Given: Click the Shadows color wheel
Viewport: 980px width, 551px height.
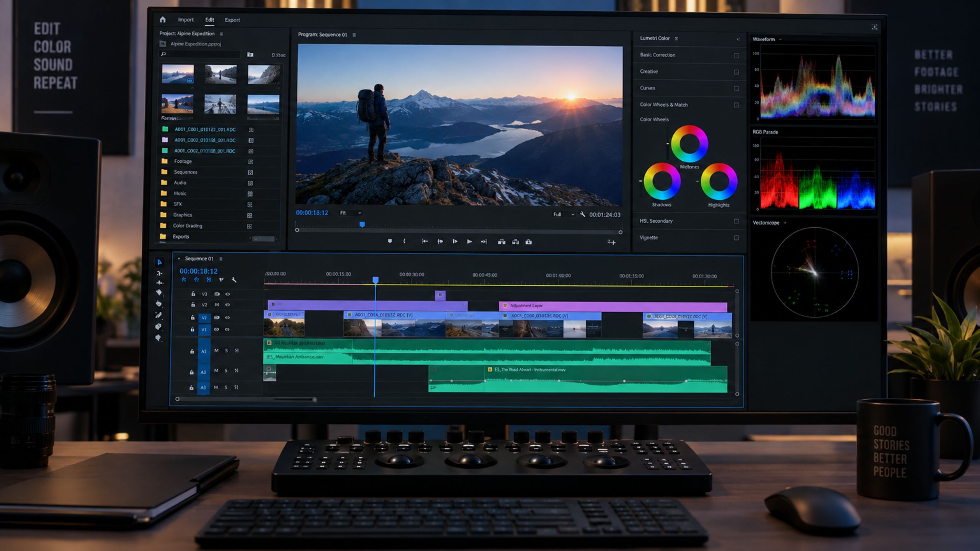Looking at the screenshot, I should tap(662, 181).
